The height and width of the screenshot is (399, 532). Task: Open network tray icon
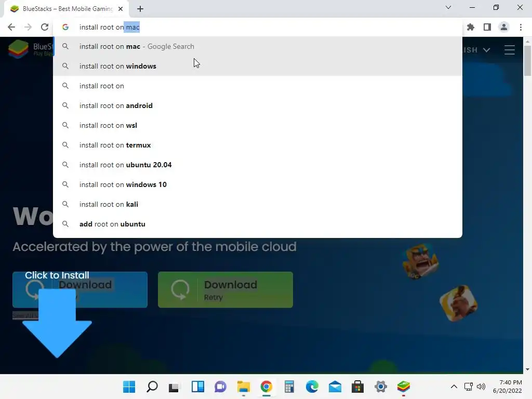[x=469, y=387]
